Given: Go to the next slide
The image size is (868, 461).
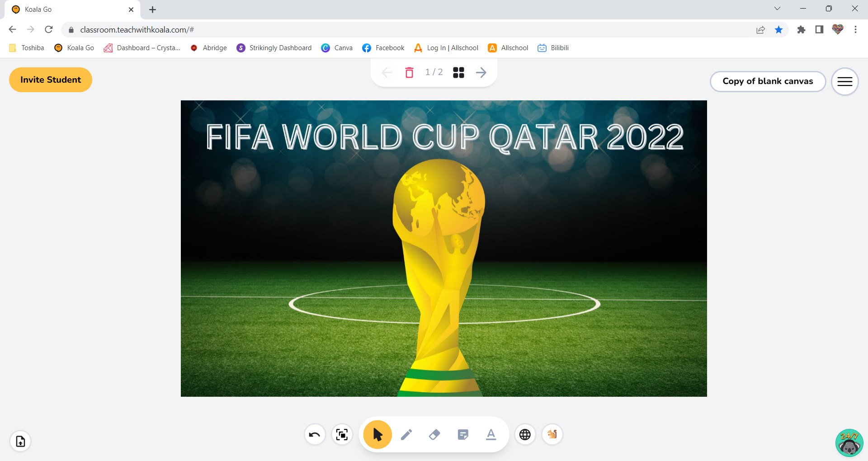Looking at the screenshot, I should pyautogui.click(x=481, y=72).
